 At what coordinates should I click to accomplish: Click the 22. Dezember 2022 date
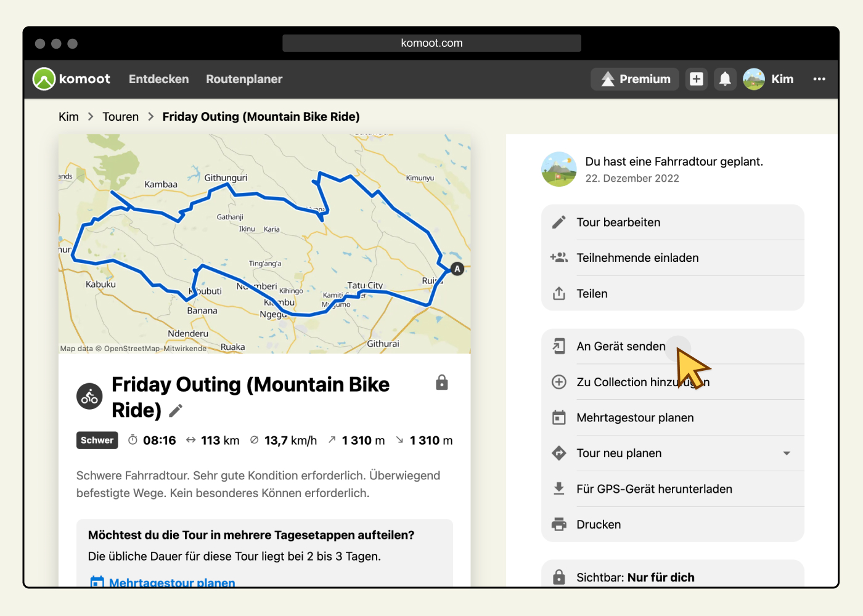pyautogui.click(x=632, y=178)
